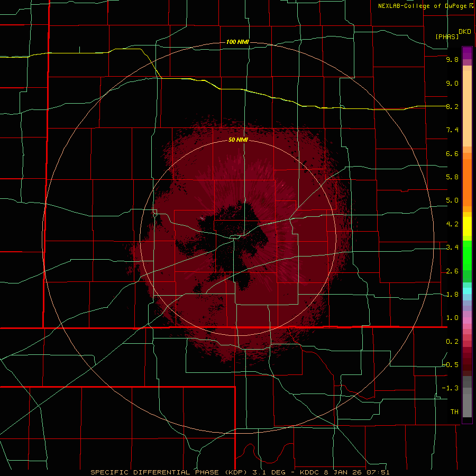Click the 8.2 value on the color scale
476x476 pixels.
(452, 106)
